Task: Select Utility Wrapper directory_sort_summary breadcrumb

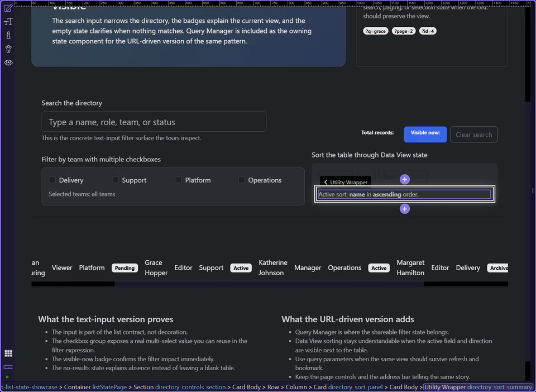Action: pyautogui.click(x=478, y=387)
